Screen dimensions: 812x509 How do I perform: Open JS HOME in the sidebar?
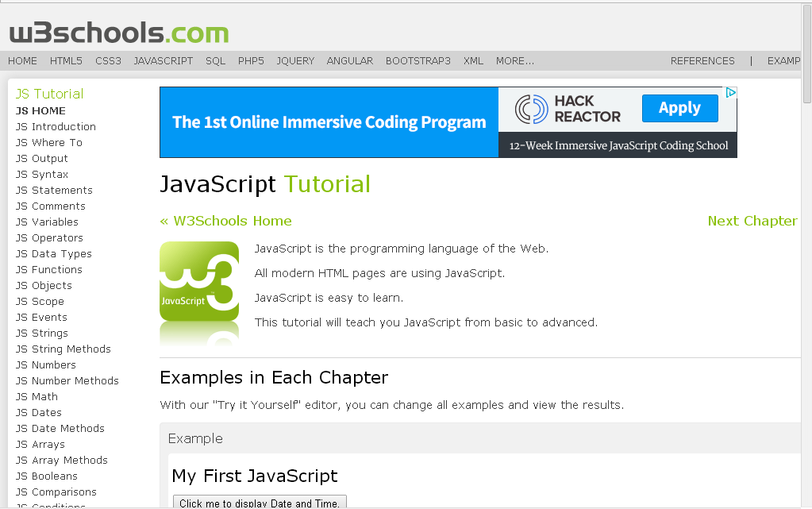[40, 111]
